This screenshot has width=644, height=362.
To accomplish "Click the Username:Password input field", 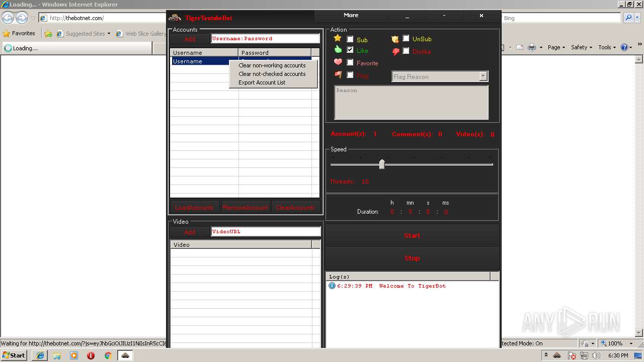I will 265,39.
